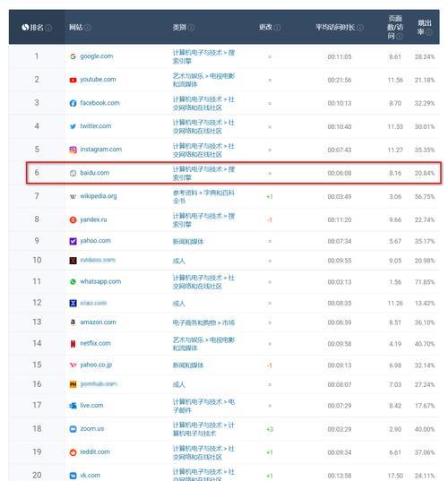Click the Twitter bird icon
Image resolution: width=448 pixels, height=481 pixels.
point(73,126)
